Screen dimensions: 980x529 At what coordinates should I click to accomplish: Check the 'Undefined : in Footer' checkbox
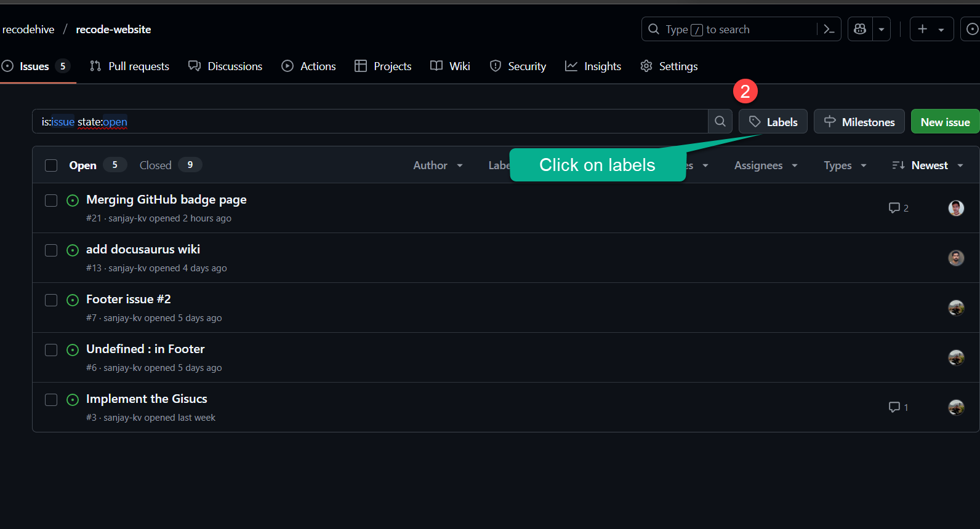tap(51, 350)
